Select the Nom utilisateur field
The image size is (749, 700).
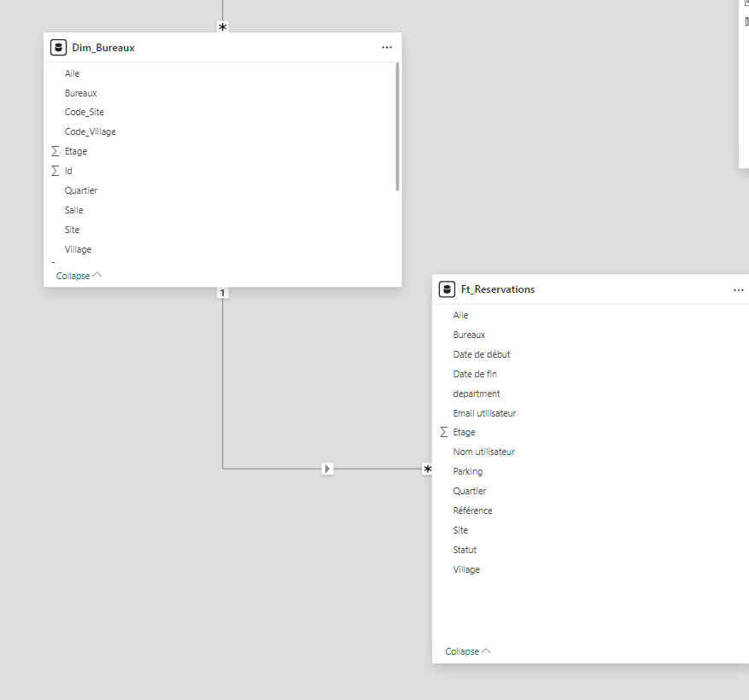click(484, 452)
